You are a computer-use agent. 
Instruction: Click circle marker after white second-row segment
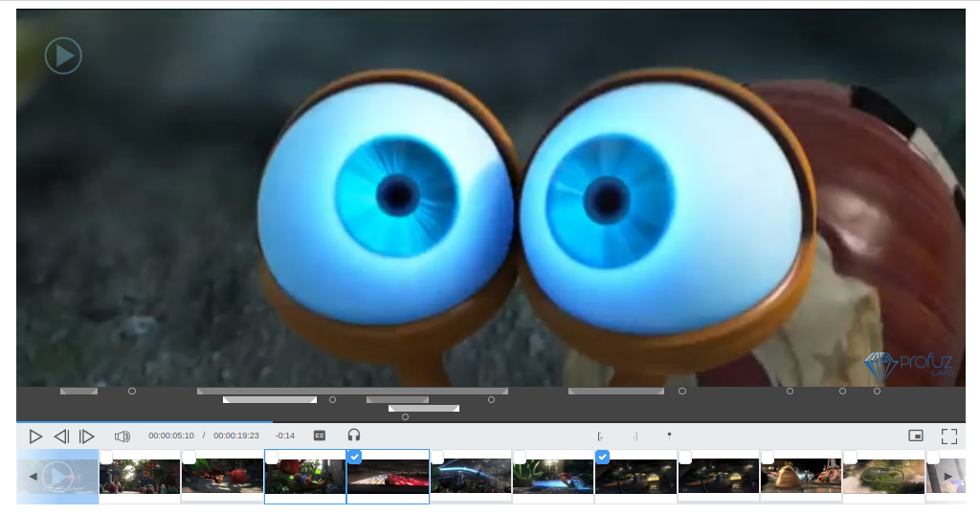tap(332, 400)
